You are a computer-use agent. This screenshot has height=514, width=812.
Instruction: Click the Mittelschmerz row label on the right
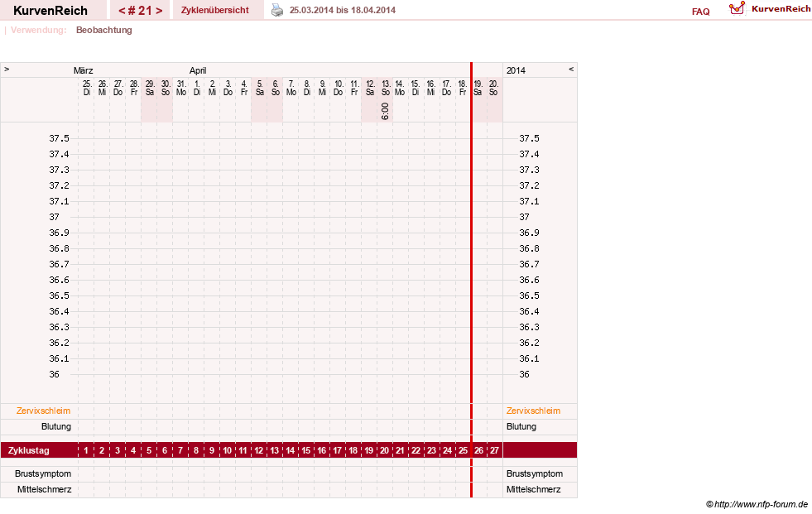coord(533,489)
